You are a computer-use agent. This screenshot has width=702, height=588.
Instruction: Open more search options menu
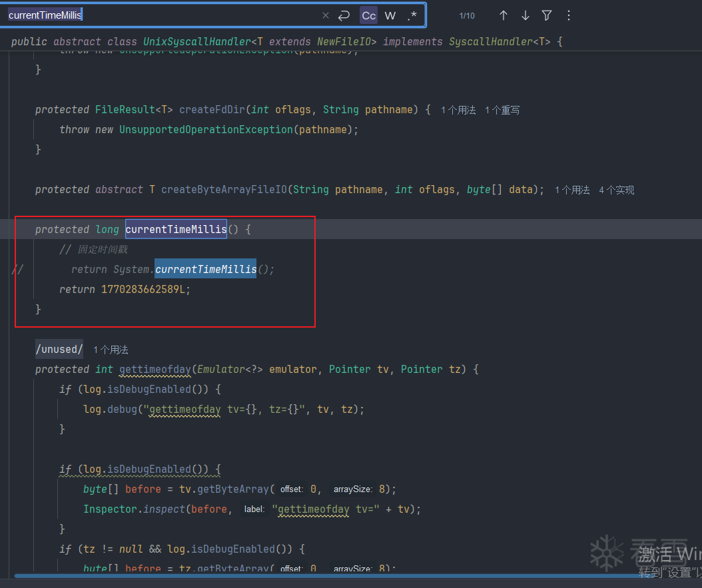pos(569,16)
